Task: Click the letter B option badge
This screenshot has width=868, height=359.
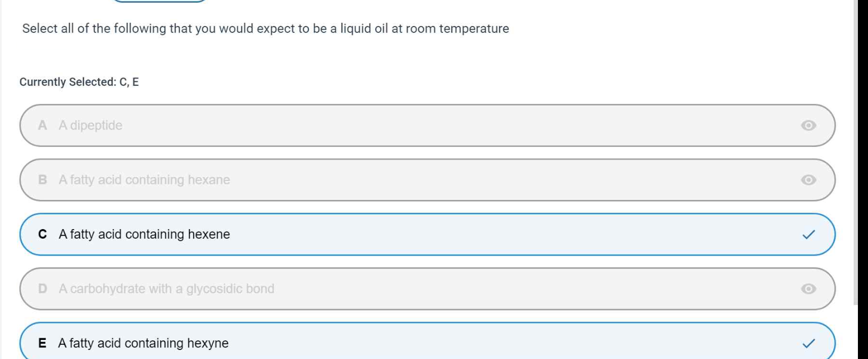Action: point(42,180)
